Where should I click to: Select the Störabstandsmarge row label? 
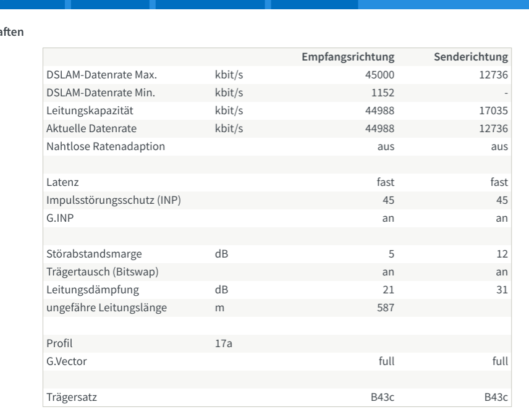94,254
